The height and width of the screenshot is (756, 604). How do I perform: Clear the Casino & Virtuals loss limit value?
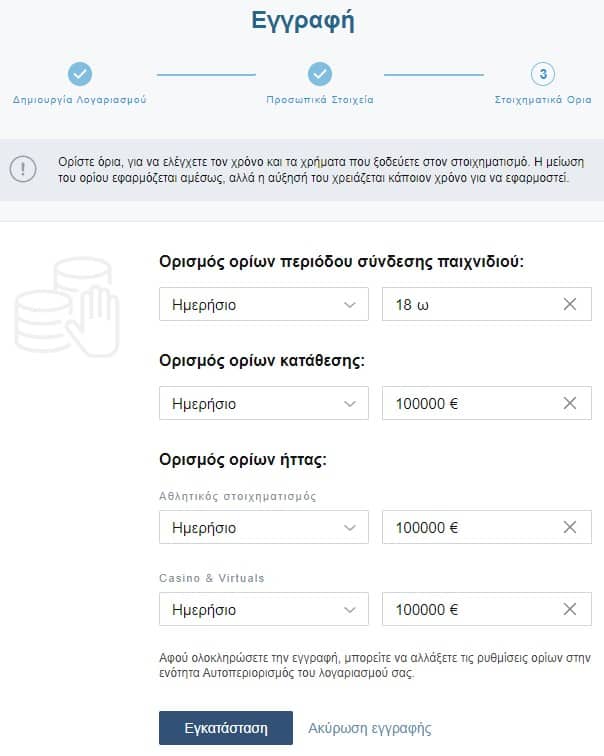click(570, 609)
